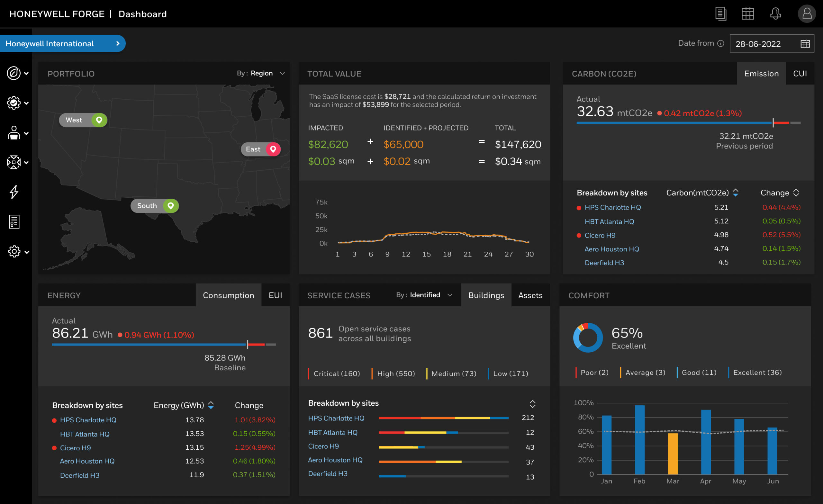Open Deerfield H3 link in Energy breakdown
The height and width of the screenshot is (504, 823).
(x=79, y=475)
